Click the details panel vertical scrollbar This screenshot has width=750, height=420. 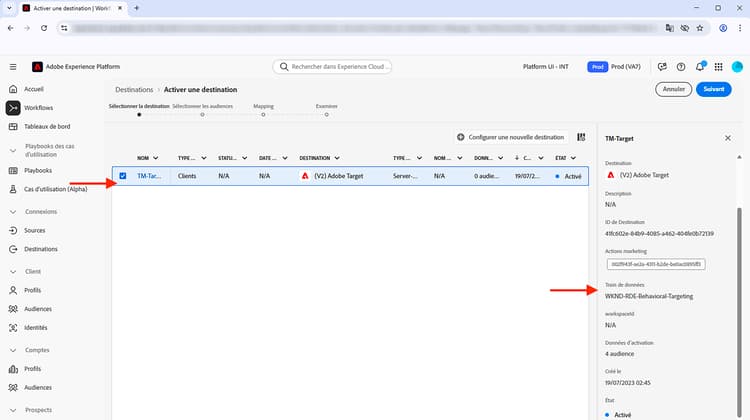coord(739,312)
